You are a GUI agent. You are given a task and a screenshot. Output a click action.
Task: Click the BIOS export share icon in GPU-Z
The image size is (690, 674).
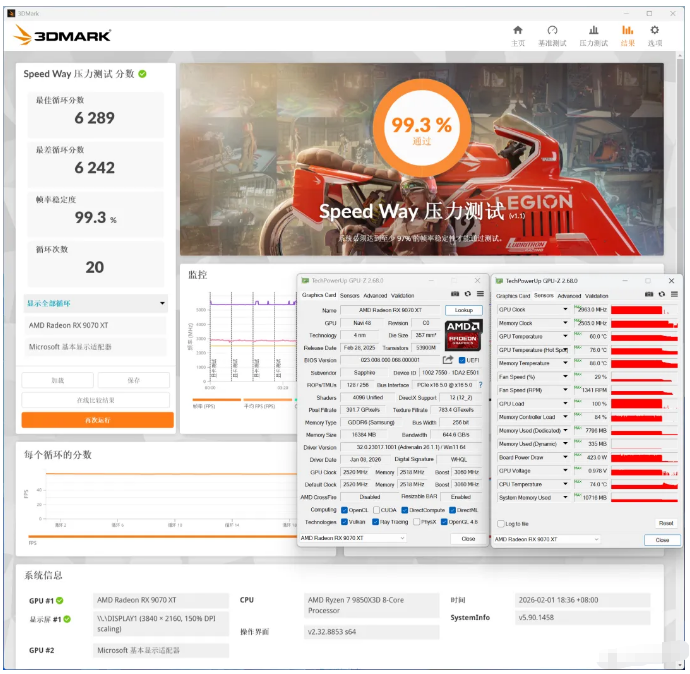click(448, 360)
